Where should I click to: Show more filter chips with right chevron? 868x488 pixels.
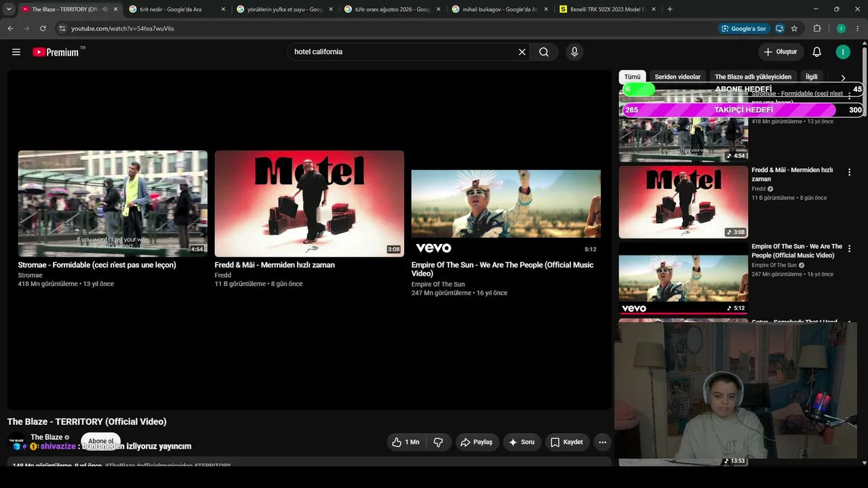coord(843,78)
